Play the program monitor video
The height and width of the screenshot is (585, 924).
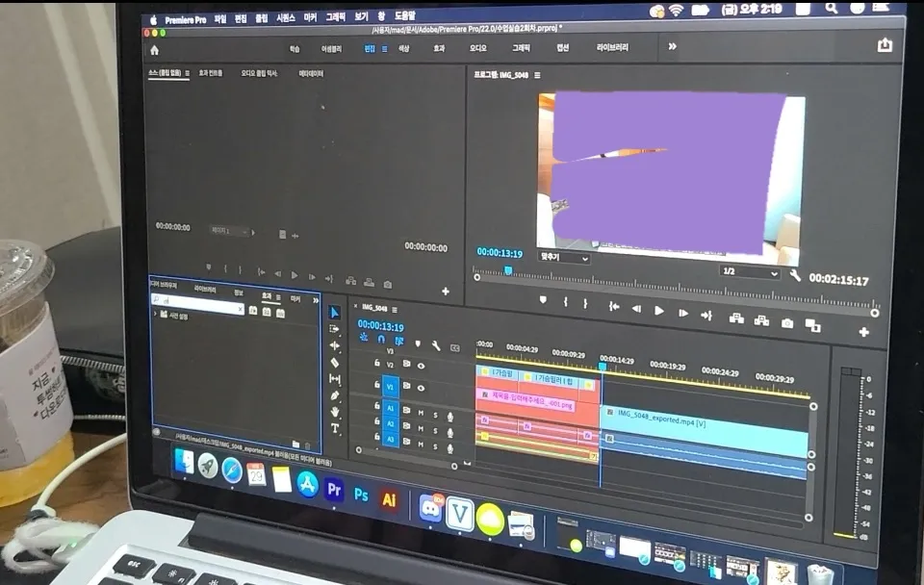click(x=658, y=311)
